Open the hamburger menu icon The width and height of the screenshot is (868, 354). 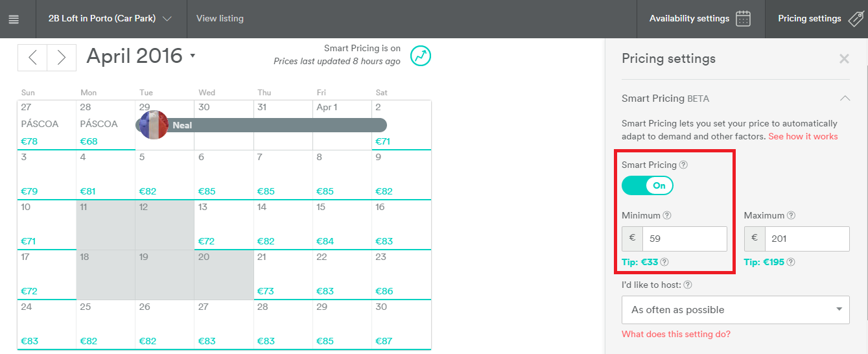pyautogui.click(x=14, y=19)
